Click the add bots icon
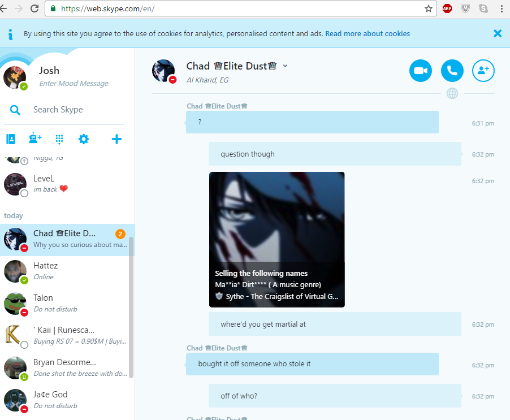 [35, 138]
